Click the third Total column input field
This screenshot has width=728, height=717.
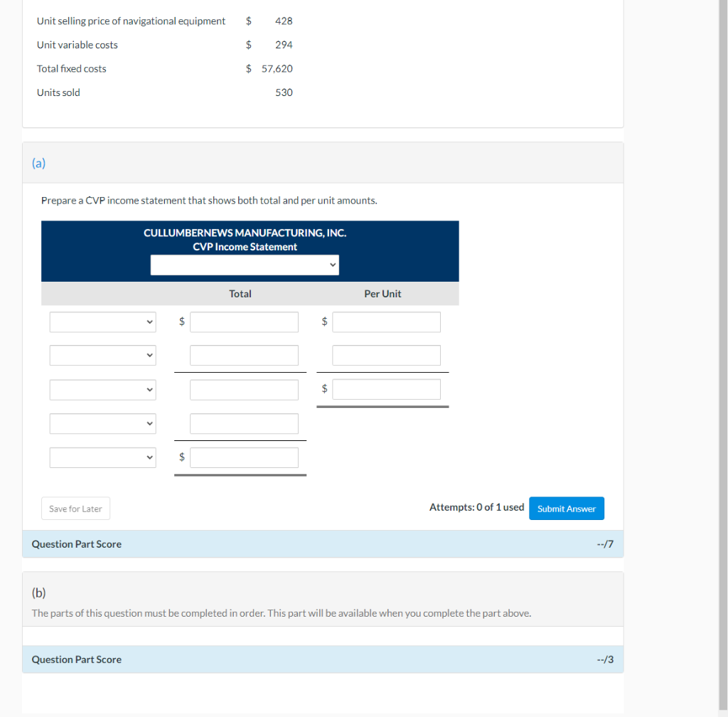point(244,389)
